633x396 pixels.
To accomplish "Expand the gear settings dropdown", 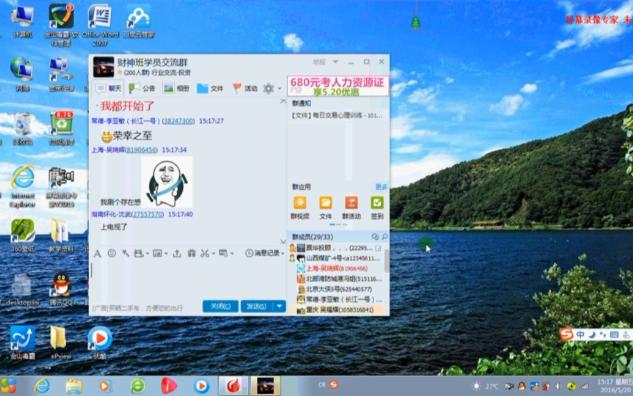I will pos(279,88).
